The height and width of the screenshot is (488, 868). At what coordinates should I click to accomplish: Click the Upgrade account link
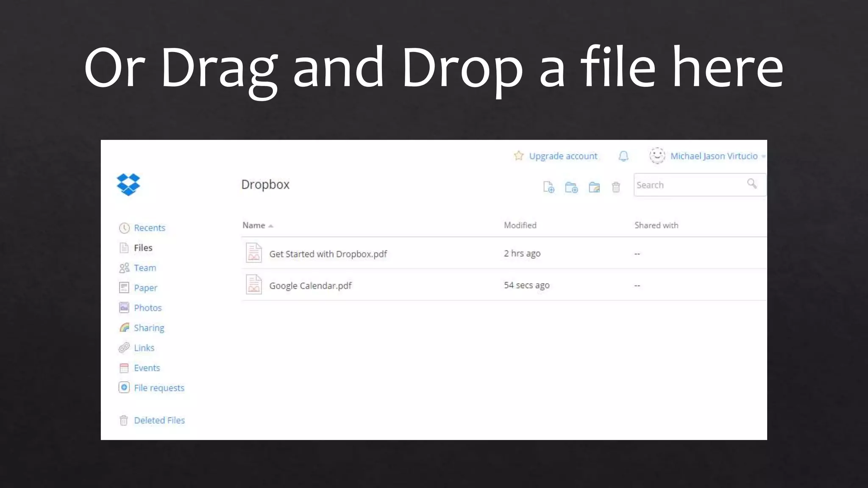(x=563, y=156)
